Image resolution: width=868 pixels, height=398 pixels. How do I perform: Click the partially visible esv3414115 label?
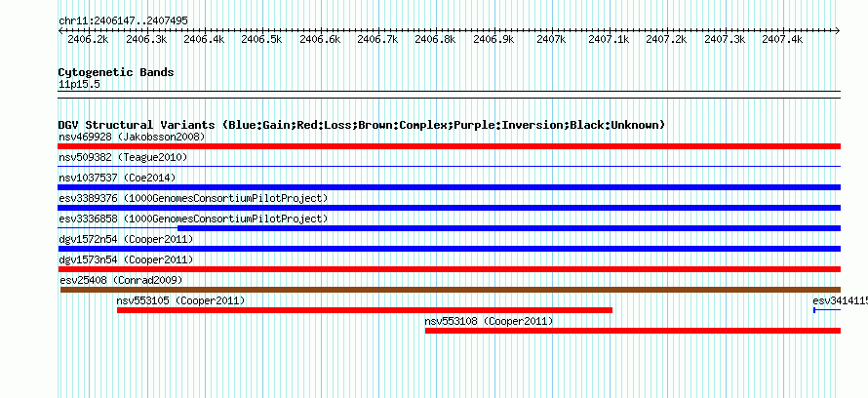[841, 300]
